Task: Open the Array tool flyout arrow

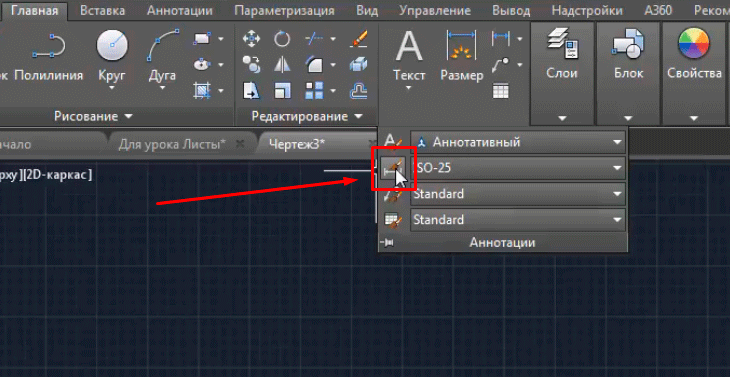Action: coord(332,90)
